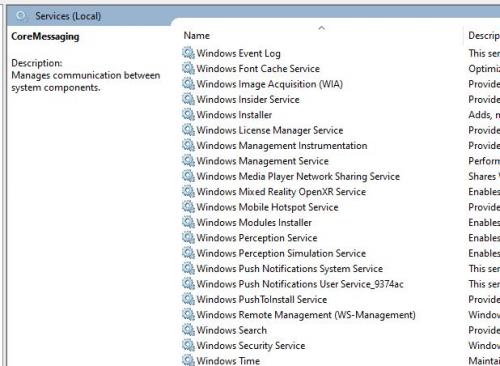
Task: Click the 'Perform' description cell for Management Service
Action: pyautogui.click(x=484, y=161)
